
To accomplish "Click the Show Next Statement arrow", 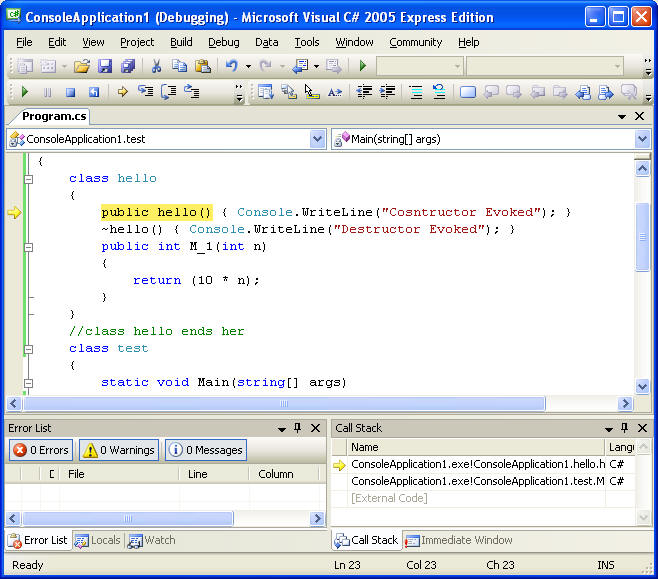I will pos(122,92).
